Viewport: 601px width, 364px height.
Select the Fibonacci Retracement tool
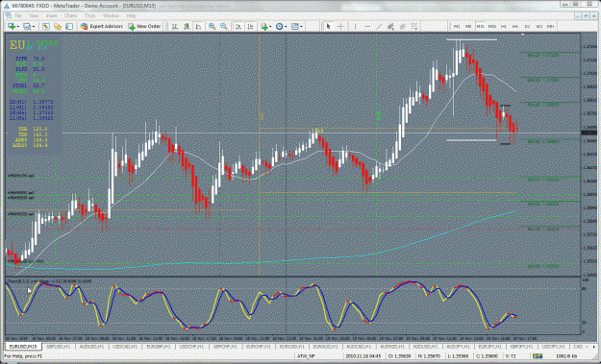pyautogui.click(x=414, y=26)
